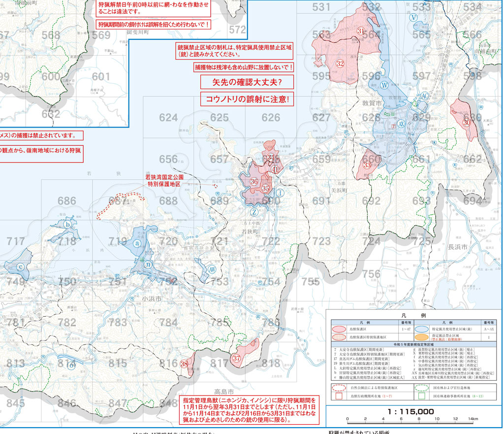Click the blue circled marker 'a'
The height and width of the screenshot is (434, 504).
[138, 242]
